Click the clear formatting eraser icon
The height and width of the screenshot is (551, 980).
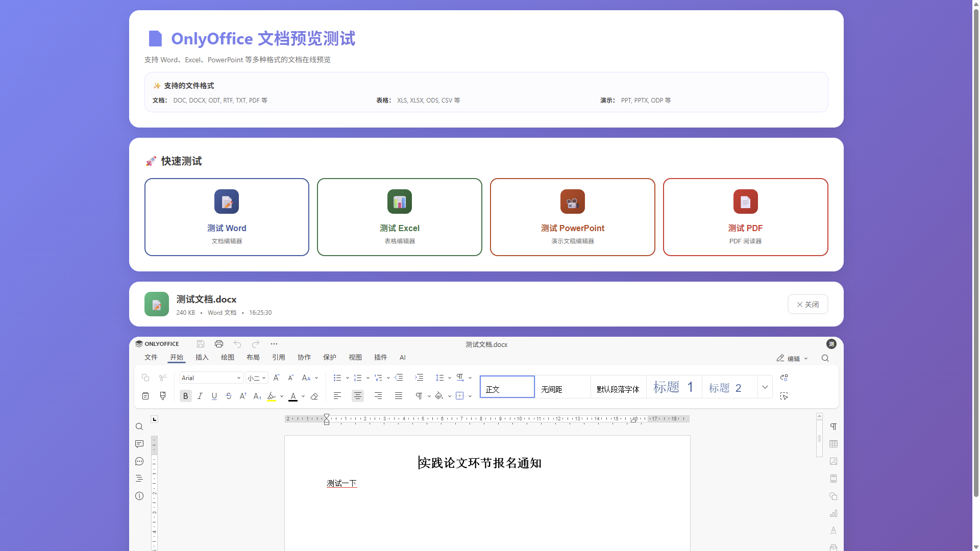[314, 396]
